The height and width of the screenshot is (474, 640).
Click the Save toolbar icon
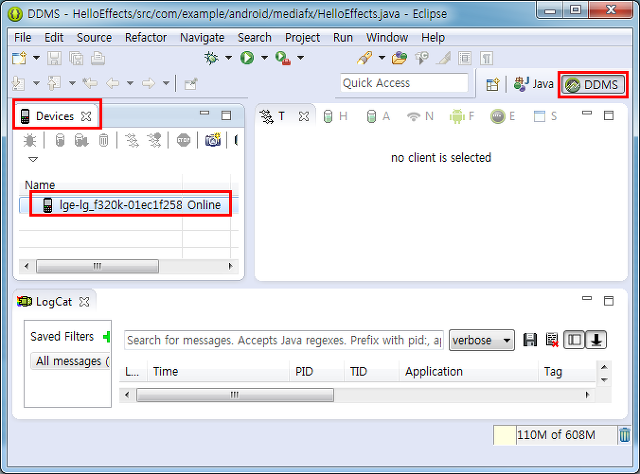point(54,58)
